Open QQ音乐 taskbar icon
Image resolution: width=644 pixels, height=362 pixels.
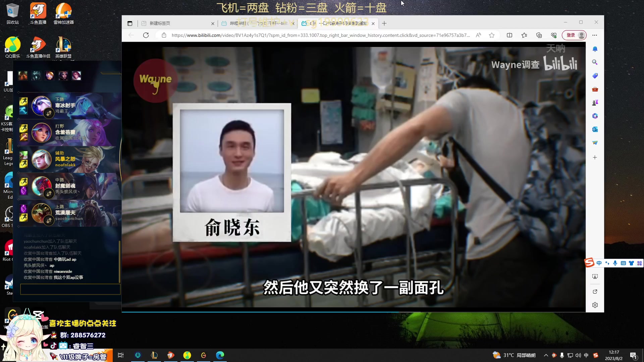pyautogui.click(x=187, y=355)
